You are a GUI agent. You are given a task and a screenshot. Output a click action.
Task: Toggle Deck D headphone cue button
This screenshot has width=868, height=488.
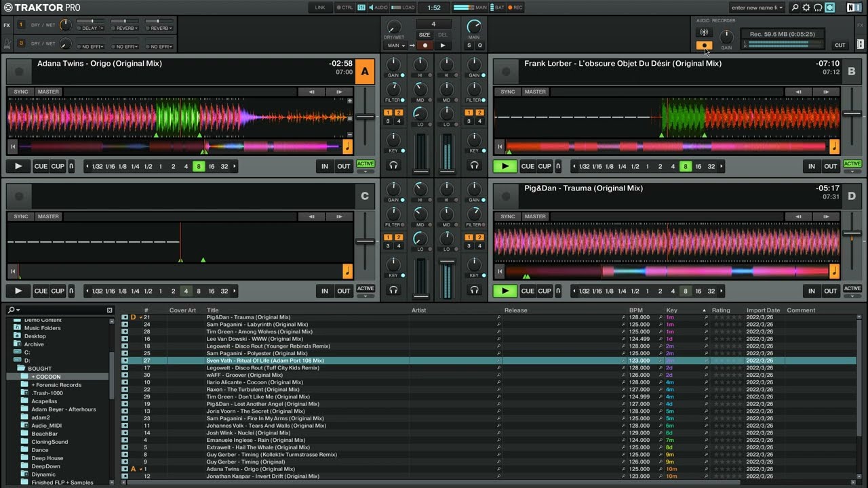(x=474, y=290)
